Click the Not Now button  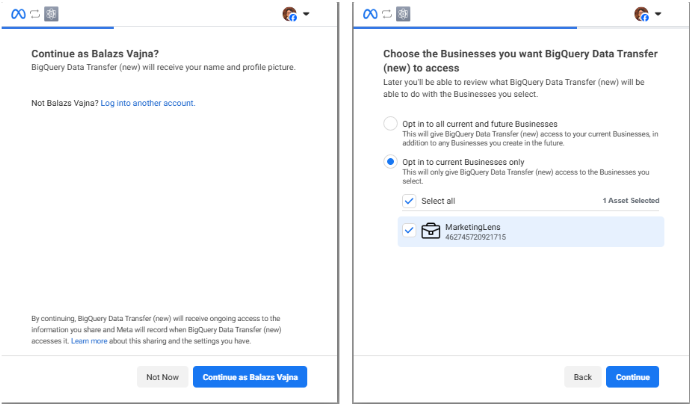pos(162,377)
